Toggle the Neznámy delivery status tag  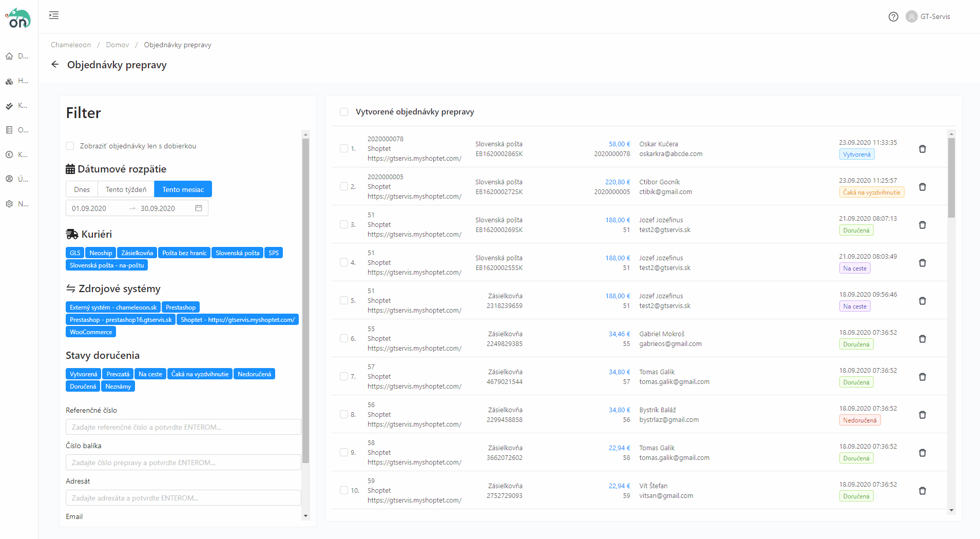[x=118, y=387]
